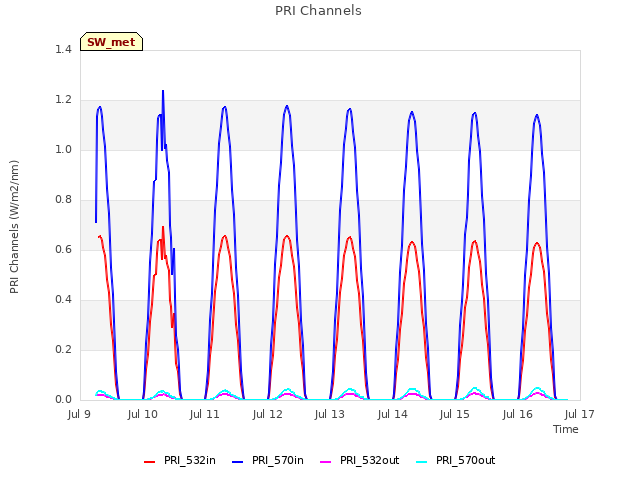Screen dimensions: 640x480
Task: Click the red PRI_532in legend swatch
Action: (150, 462)
